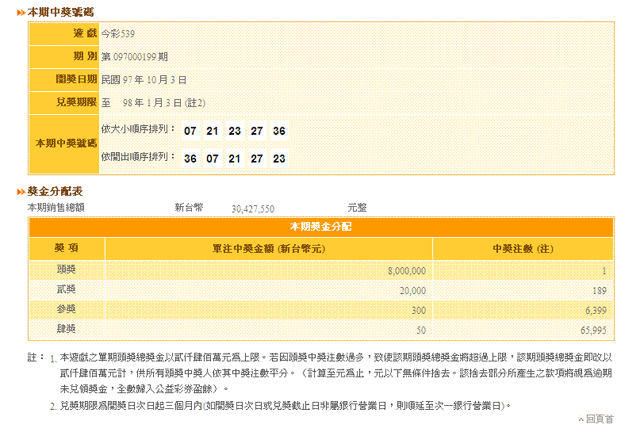Click the 新台幣 currency label
The image size is (640, 432).
pyautogui.click(x=189, y=207)
